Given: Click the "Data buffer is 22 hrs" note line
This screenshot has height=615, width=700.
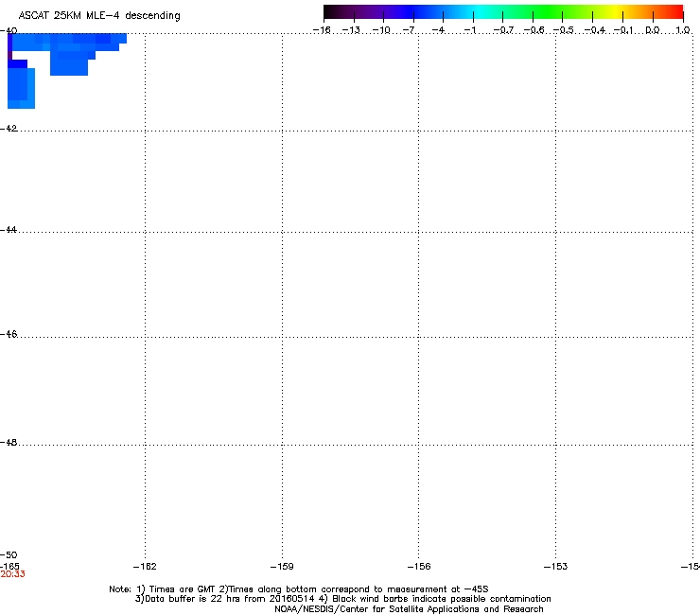Looking at the screenshot, I should click(342, 599).
